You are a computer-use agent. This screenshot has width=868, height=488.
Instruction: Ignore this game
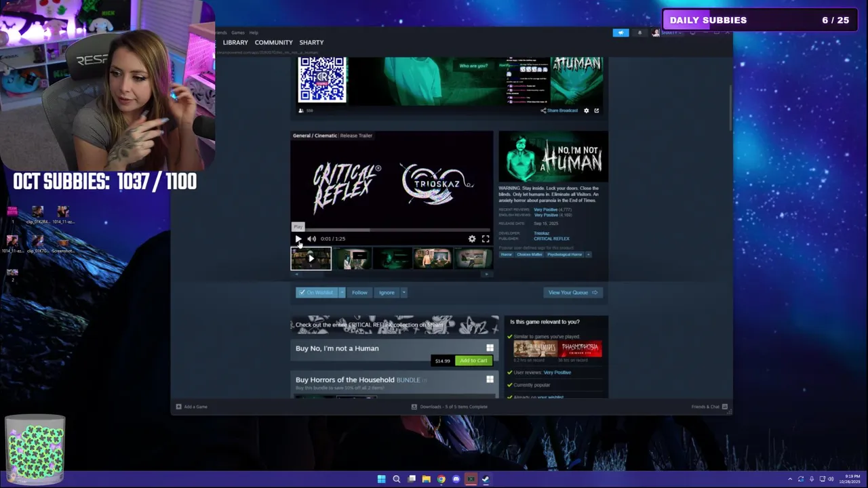tap(387, 292)
